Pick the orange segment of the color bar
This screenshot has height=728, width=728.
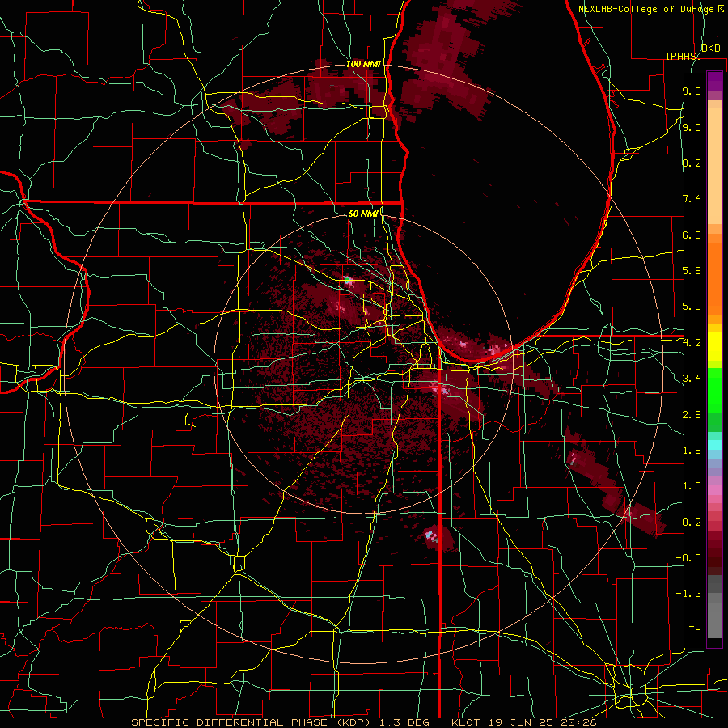point(714,280)
